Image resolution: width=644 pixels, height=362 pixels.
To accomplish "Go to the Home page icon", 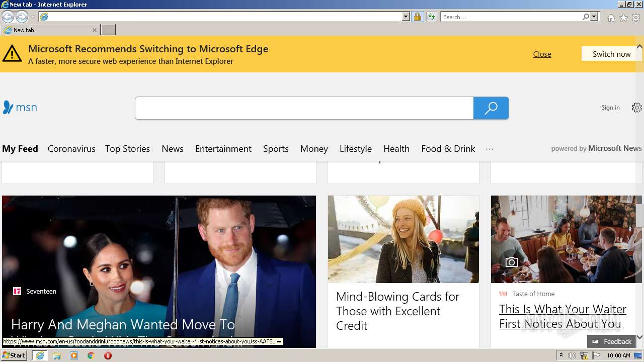I will click(x=611, y=18).
